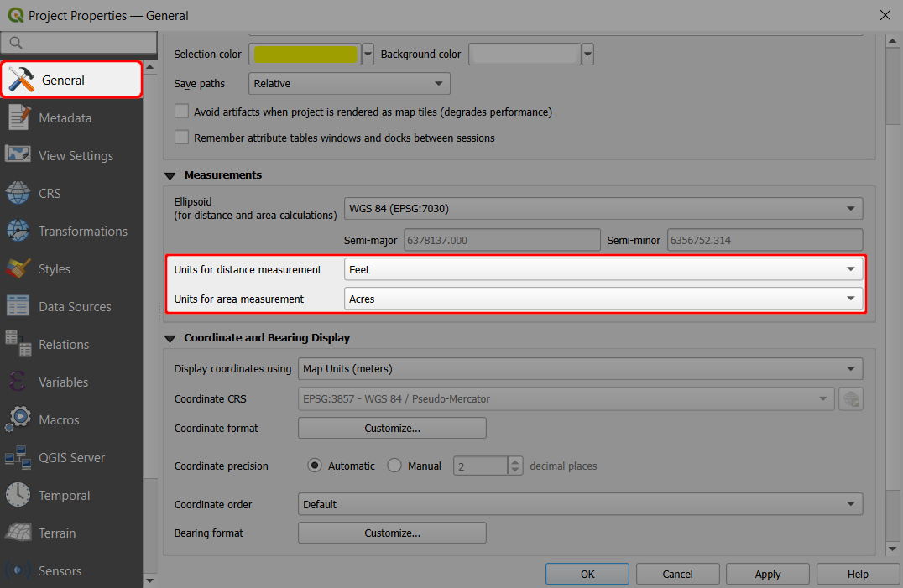Open Display coordinates using dropdown
The width and height of the screenshot is (903, 588).
581,369
